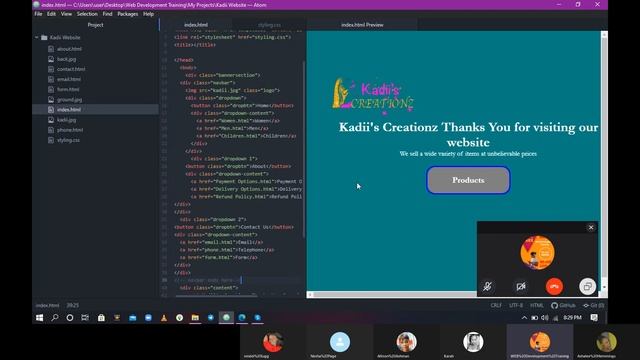Click the HTML grammar selector in status bar

point(537,305)
